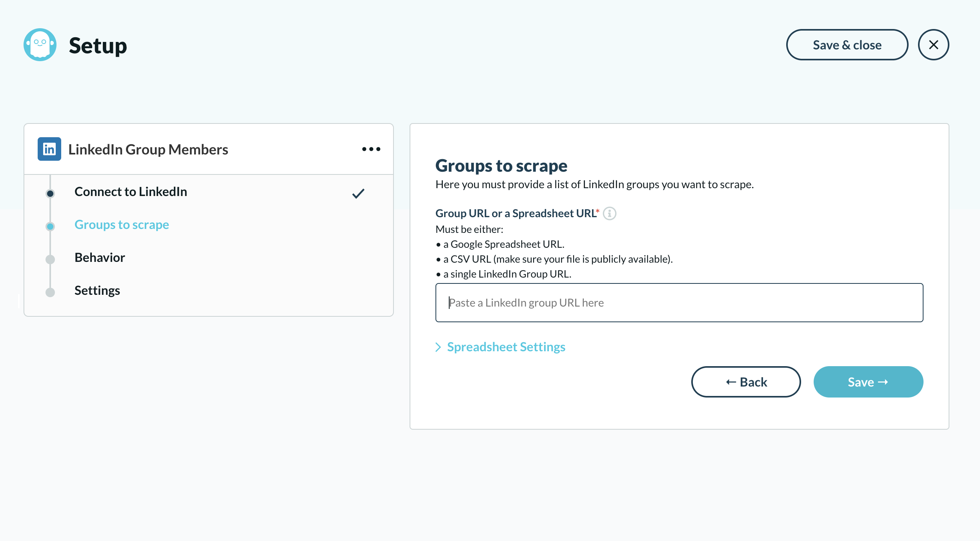Click the Connect to LinkedIn step dot
This screenshot has height=541, width=980.
tap(50, 193)
